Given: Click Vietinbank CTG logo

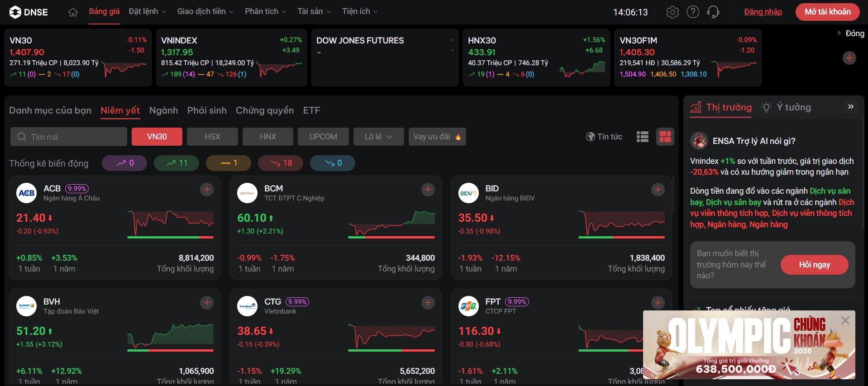Looking at the screenshot, I should point(247,306).
